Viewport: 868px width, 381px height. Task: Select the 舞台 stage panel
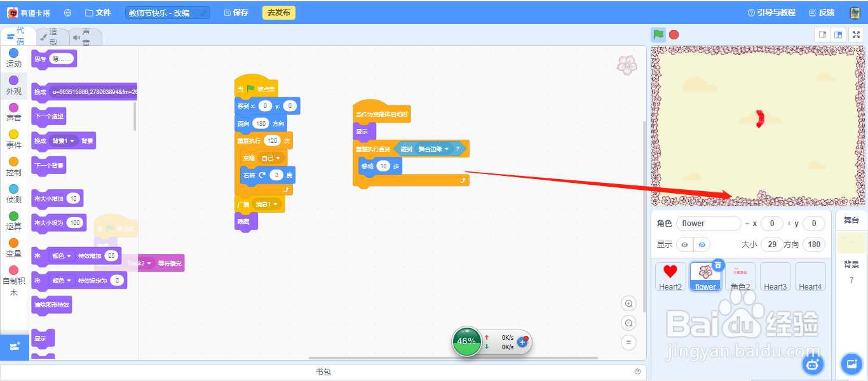[x=851, y=220]
